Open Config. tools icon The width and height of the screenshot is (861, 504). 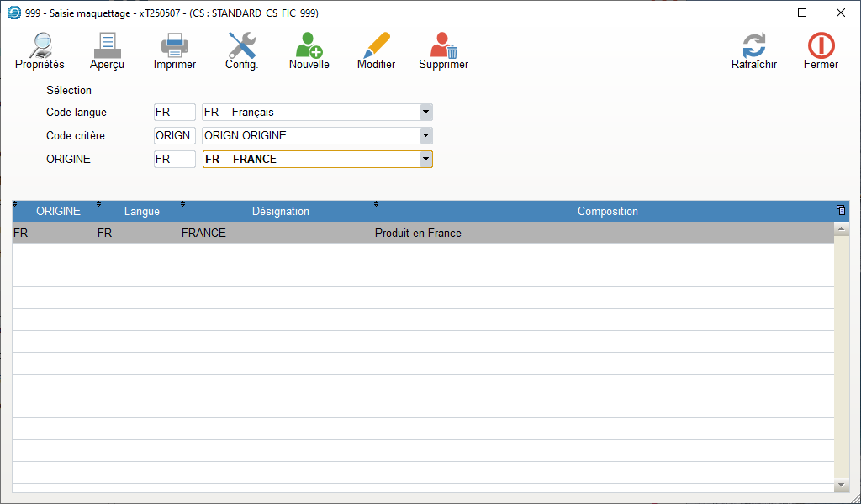pos(241,46)
